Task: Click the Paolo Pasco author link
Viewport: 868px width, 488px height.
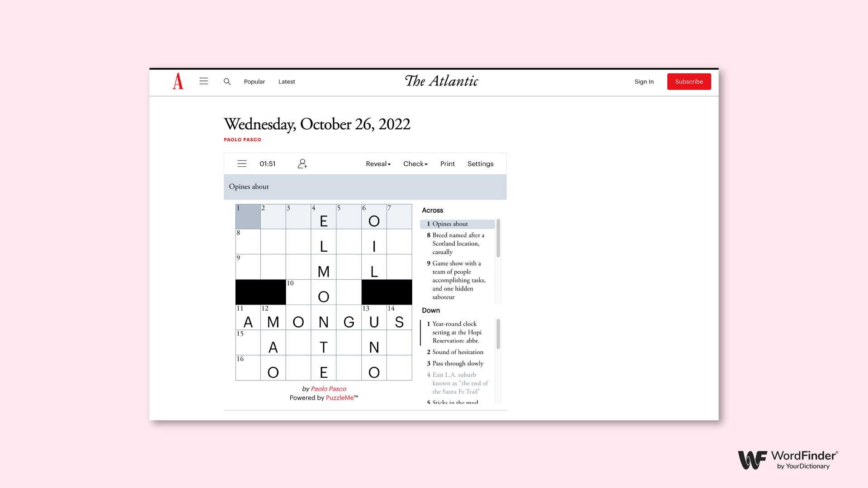Action: pos(243,140)
